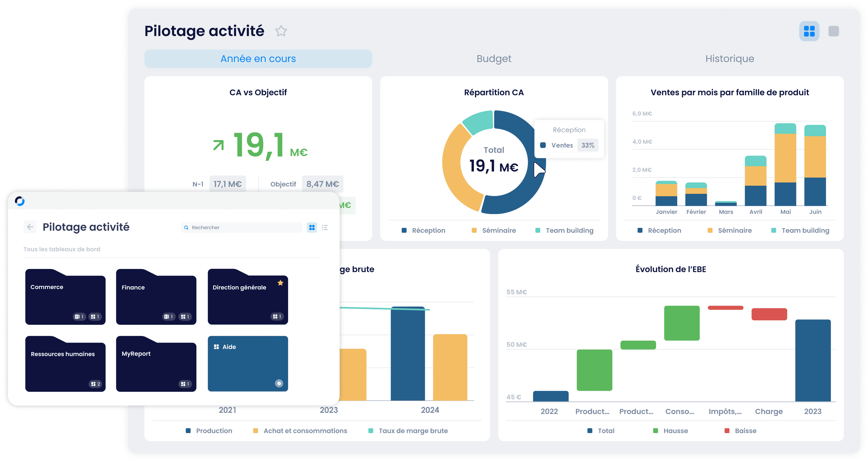
Task: Toggle Séminaire legend in Ventes par mois
Action: [730, 230]
